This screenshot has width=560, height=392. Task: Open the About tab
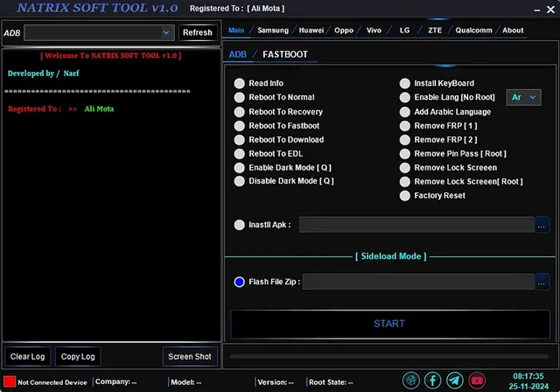[513, 31]
